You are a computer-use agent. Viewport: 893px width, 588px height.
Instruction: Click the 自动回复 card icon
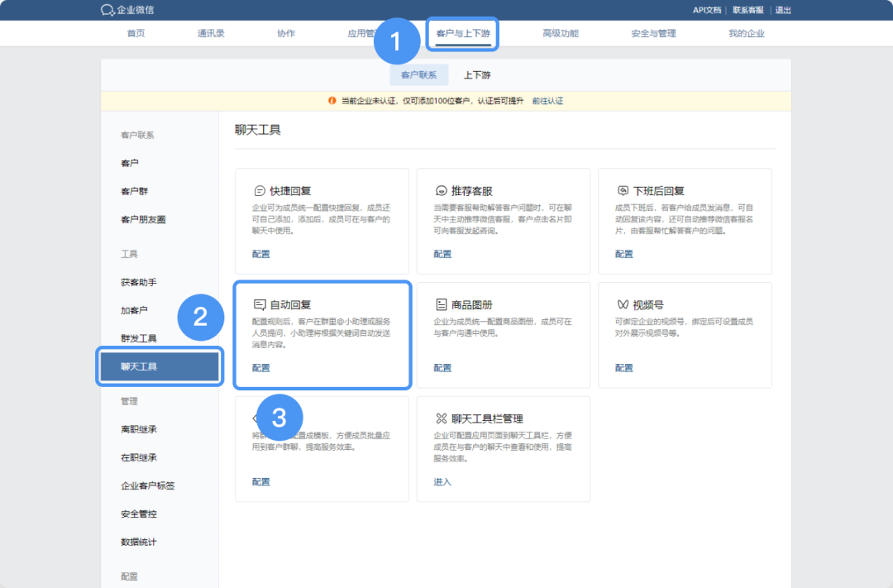(260, 304)
